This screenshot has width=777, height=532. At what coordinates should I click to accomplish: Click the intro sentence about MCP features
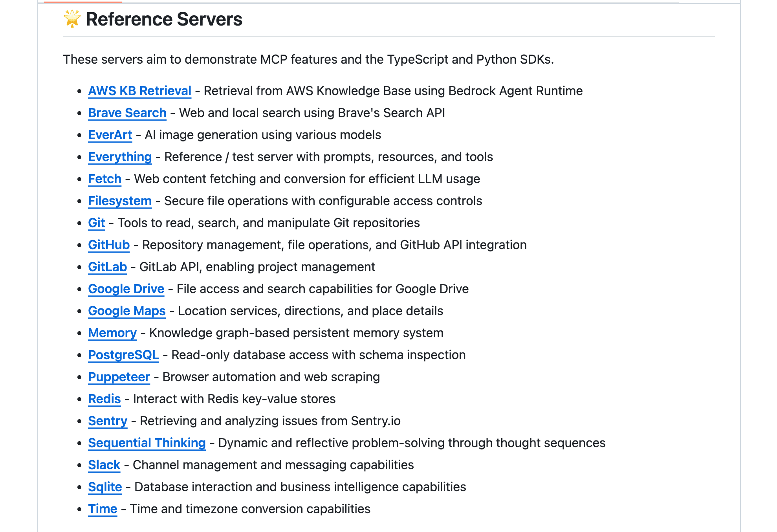[x=308, y=59]
